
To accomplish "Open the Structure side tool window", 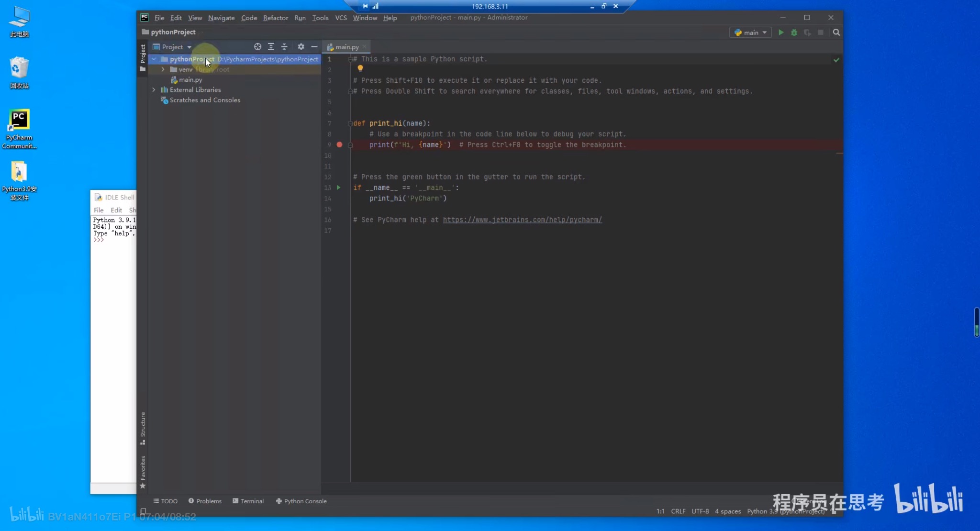I will 143,428.
